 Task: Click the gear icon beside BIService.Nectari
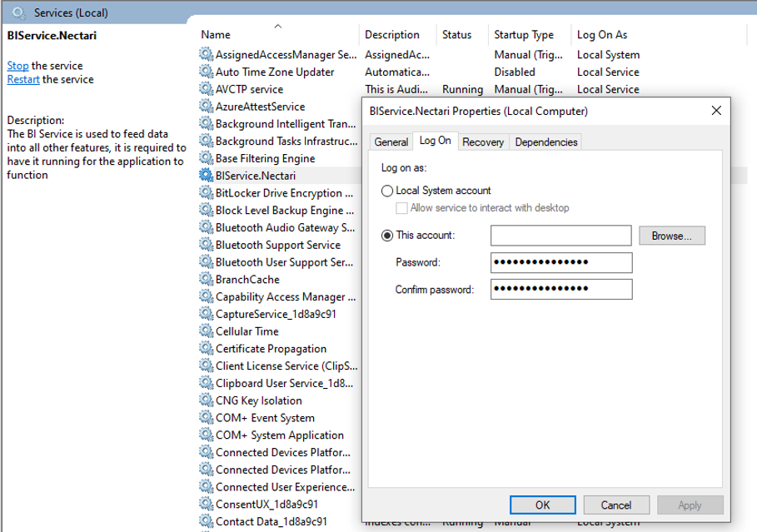[x=206, y=176]
